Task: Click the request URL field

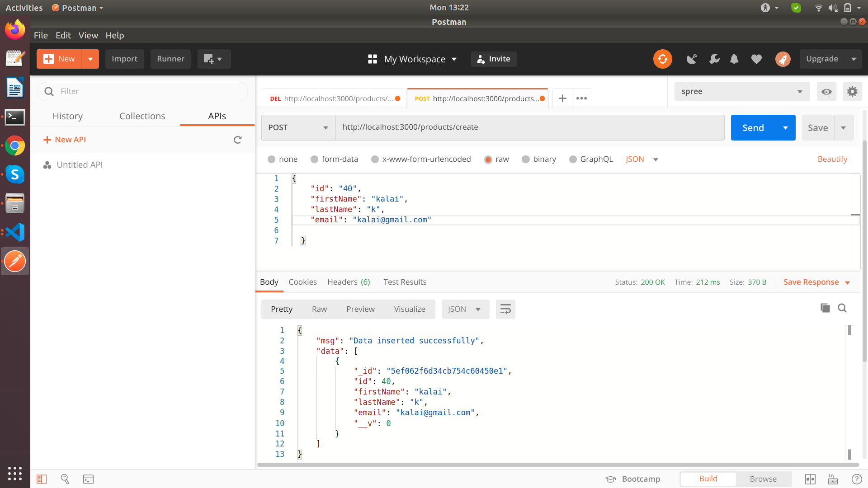Action: [530, 128]
